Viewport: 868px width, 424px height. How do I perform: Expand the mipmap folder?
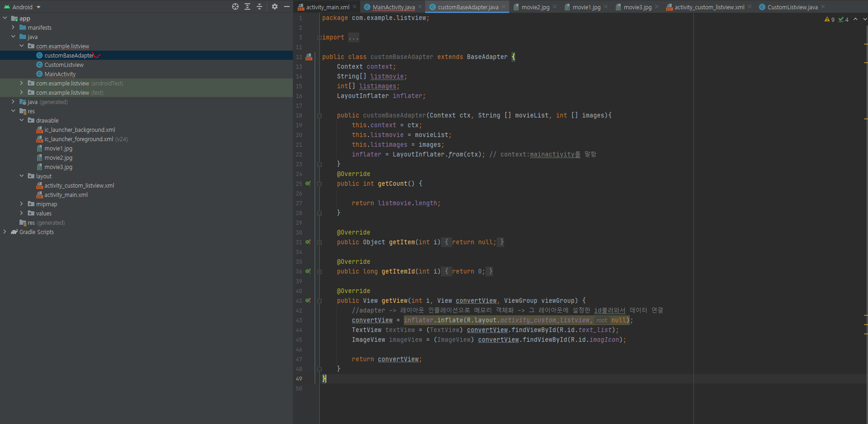pyautogui.click(x=21, y=204)
